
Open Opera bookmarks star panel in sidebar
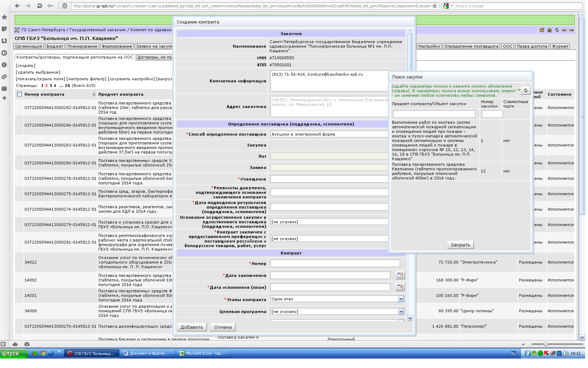4,17
